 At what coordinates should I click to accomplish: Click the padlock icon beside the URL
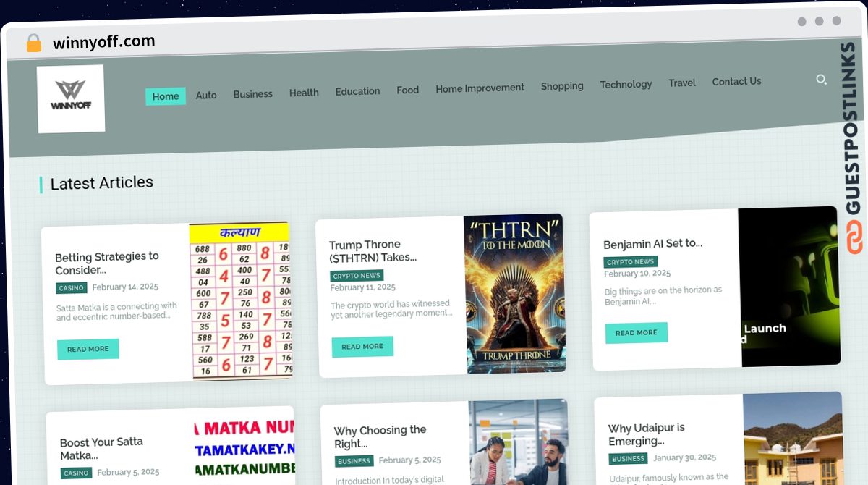[x=34, y=43]
